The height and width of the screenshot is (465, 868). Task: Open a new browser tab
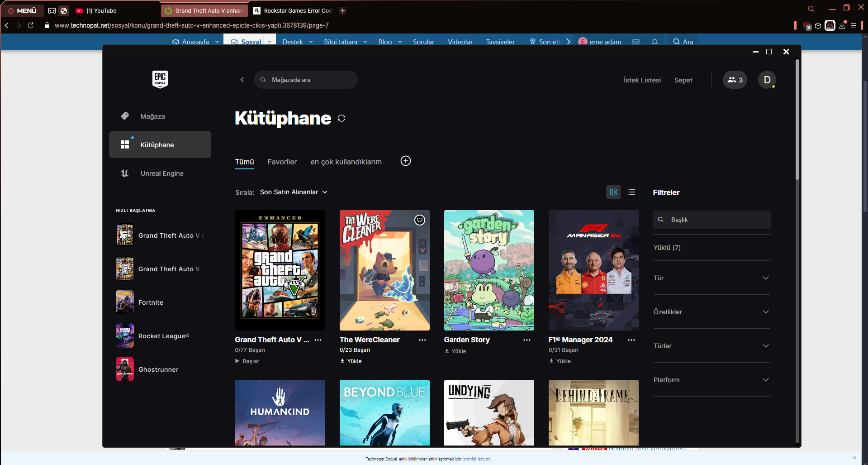[342, 10]
